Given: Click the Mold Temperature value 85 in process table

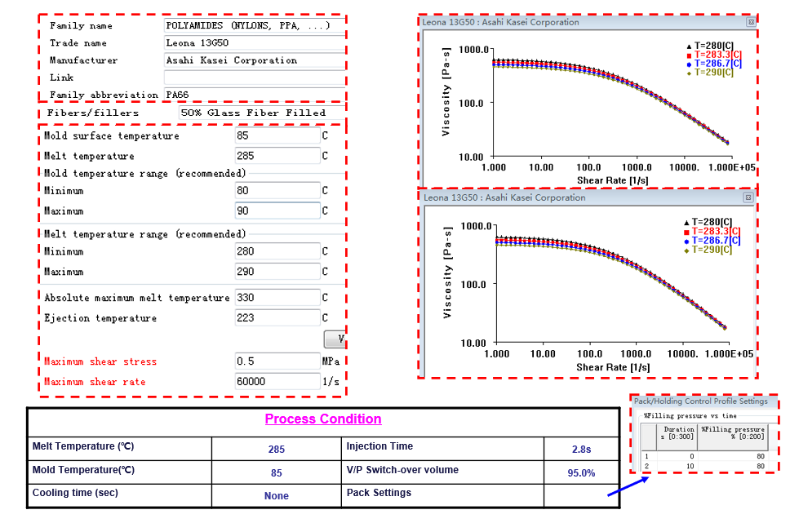Looking at the screenshot, I should click(x=277, y=473).
